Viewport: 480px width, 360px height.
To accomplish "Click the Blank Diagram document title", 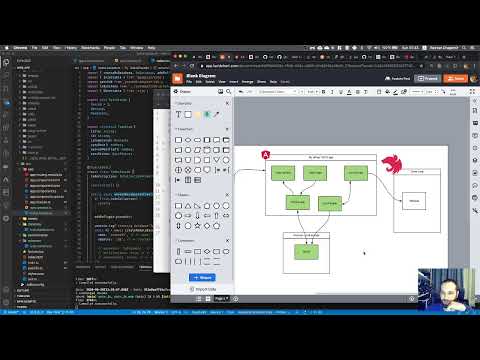I will 201,76.
